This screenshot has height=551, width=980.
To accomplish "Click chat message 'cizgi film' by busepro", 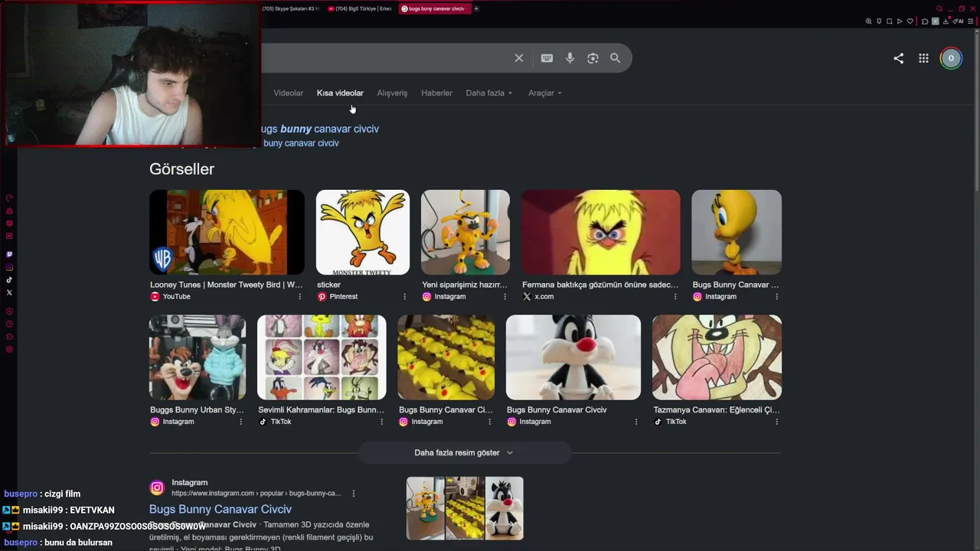I will [62, 494].
